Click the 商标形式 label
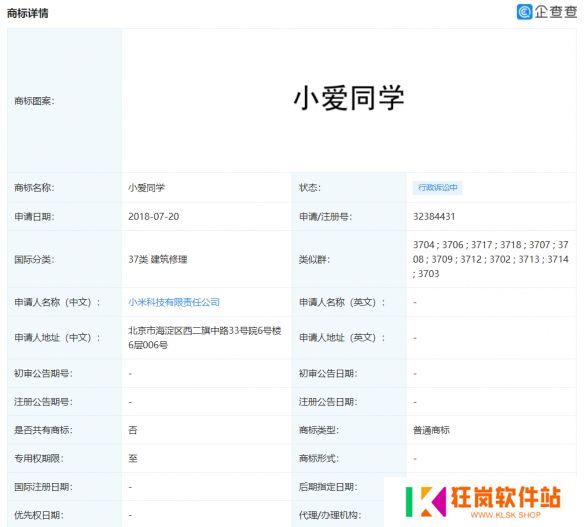584x527 pixels. (319, 458)
